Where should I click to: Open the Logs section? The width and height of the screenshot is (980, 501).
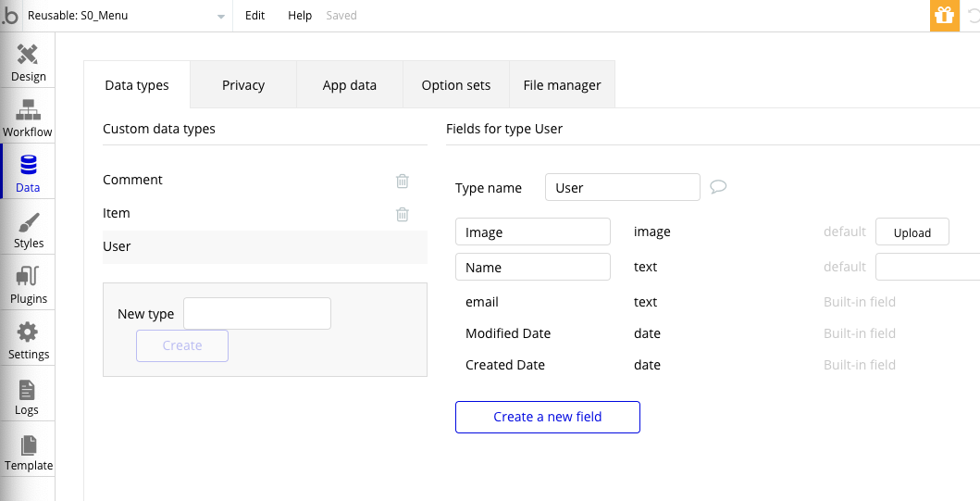pyautogui.click(x=28, y=396)
